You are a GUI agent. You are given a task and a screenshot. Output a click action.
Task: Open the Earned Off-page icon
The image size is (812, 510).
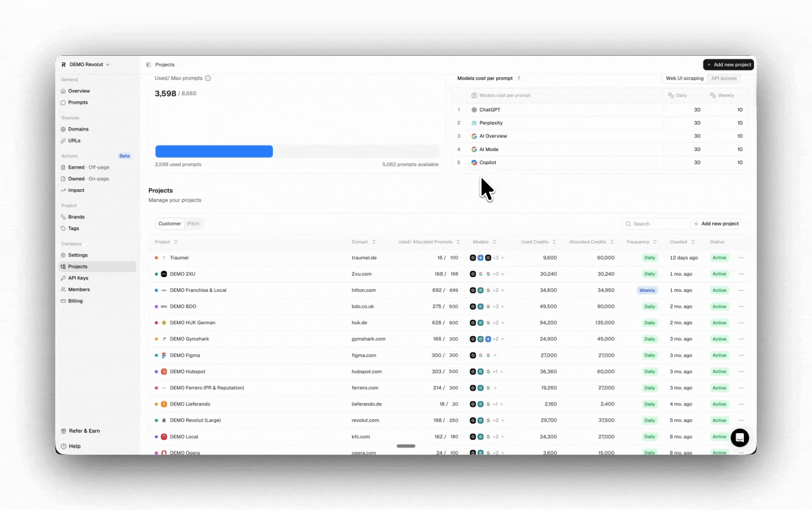click(x=63, y=168)
